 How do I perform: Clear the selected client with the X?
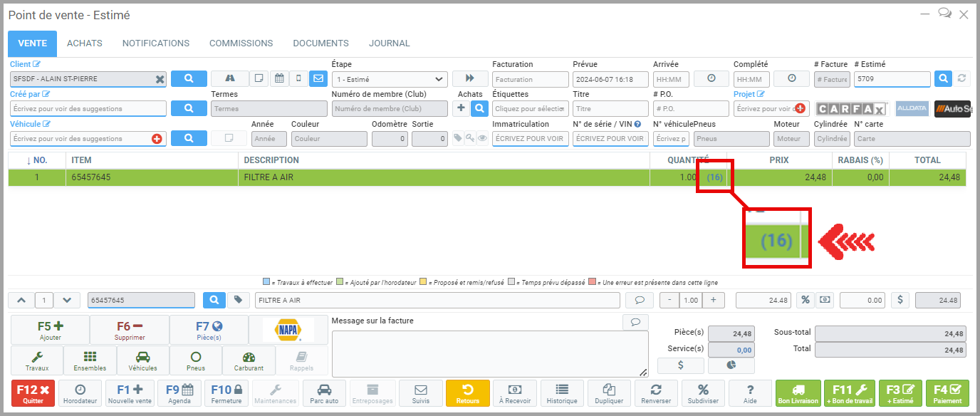160,79
